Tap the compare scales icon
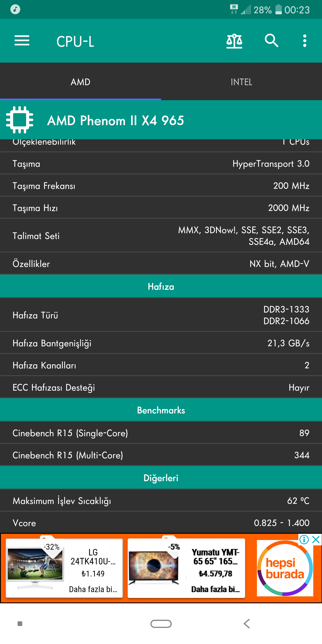Viewport: 322px width, 644px height. 234,41
